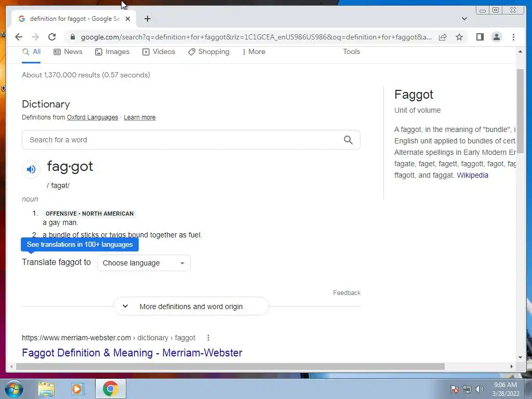Open the Chrome profile avatar
This screenshot has width=532, height=399.
496,37
